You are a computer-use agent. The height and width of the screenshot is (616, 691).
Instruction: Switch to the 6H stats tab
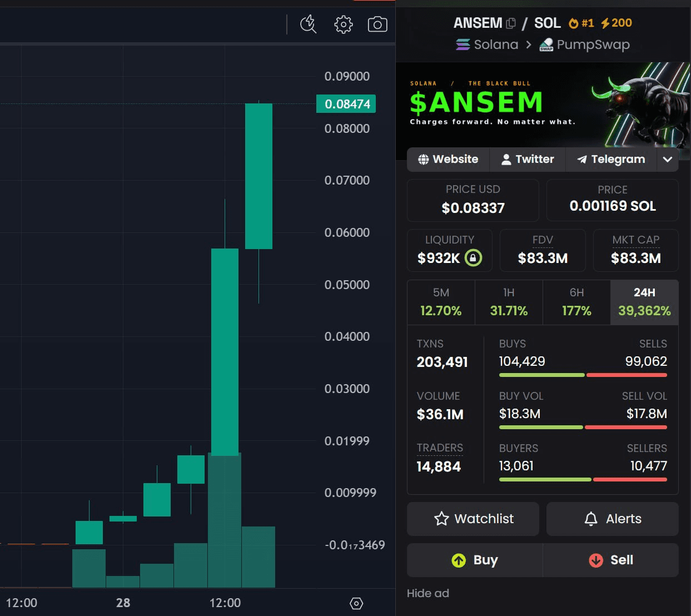pyautogui.click(x=576, y=302)
